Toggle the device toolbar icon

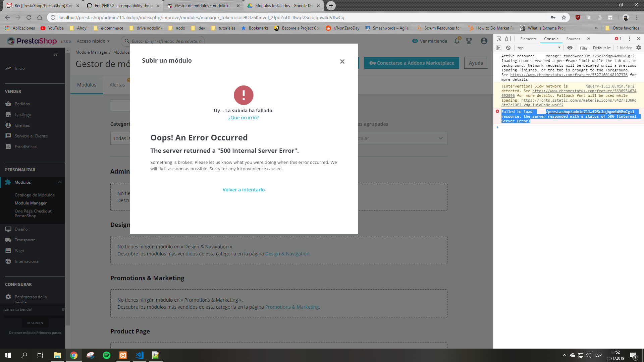[x=508, y=39]
